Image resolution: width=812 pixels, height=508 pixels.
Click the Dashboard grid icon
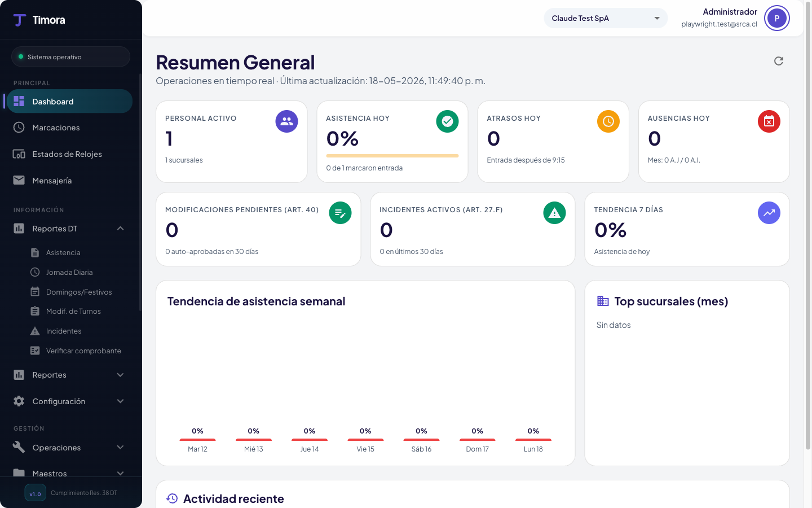click(x=19, y=101)
